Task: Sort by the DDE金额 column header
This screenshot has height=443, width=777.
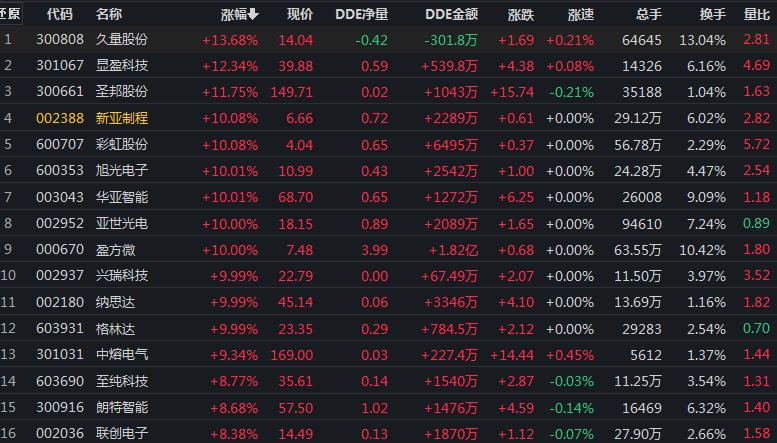Action: [451, 15]
